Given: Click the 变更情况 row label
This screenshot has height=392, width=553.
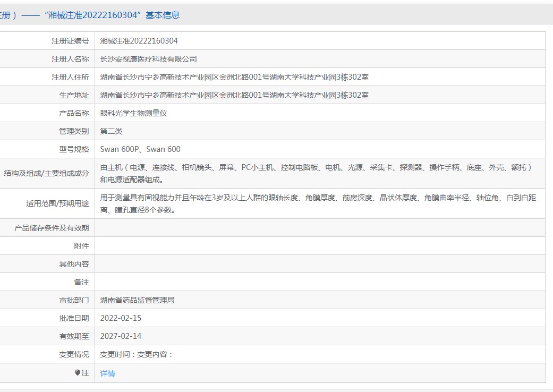Looking at the screenshot, I should [74, 354].
